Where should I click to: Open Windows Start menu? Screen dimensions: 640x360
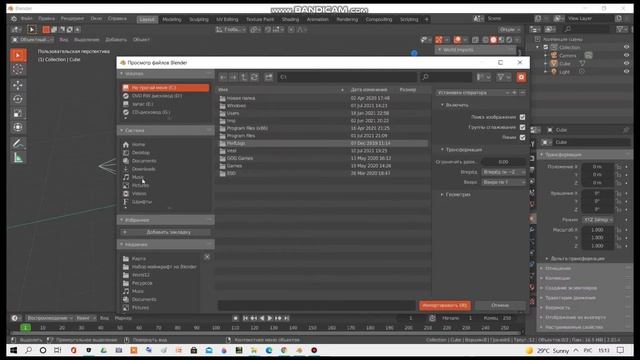[13, 350]
